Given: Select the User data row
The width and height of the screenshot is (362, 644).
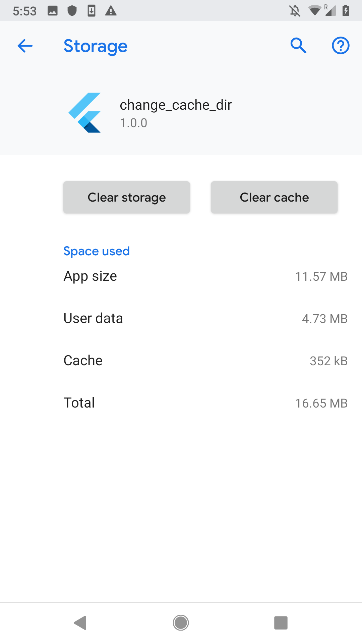Looking at the screenshot, I should (205, 319).
